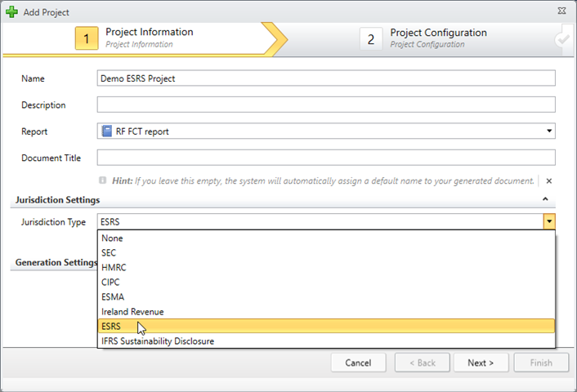This screenshot has height=392, width=577.
Task: Click the Name input field
Action: (326, 78)
